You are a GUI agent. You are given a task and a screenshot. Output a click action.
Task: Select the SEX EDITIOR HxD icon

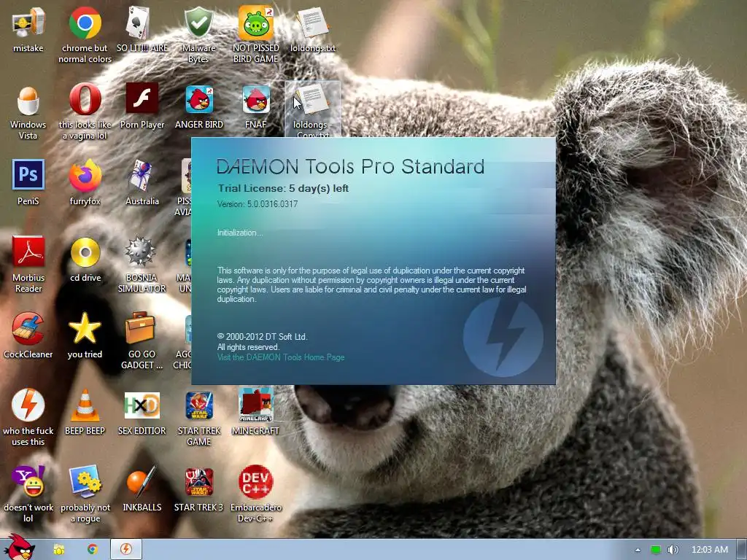click(x=142, y=405)
